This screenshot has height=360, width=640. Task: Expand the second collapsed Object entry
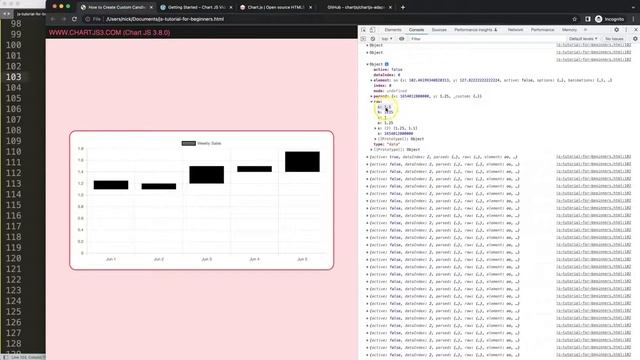(x=367, y=53)
